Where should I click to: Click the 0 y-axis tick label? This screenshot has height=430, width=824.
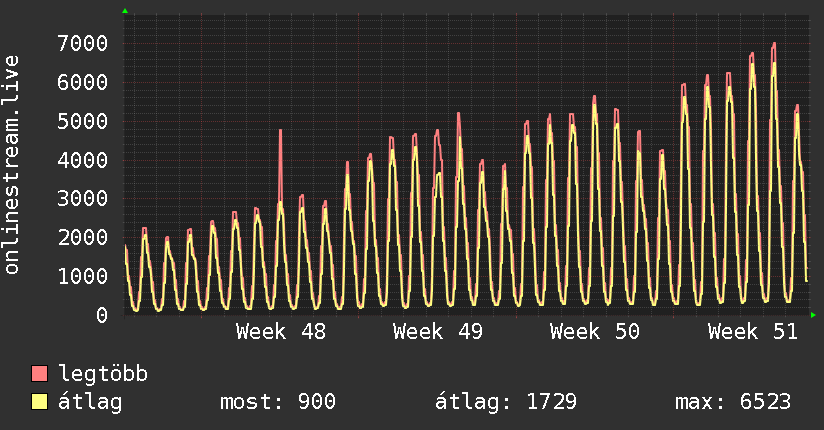tap(102, 315)
